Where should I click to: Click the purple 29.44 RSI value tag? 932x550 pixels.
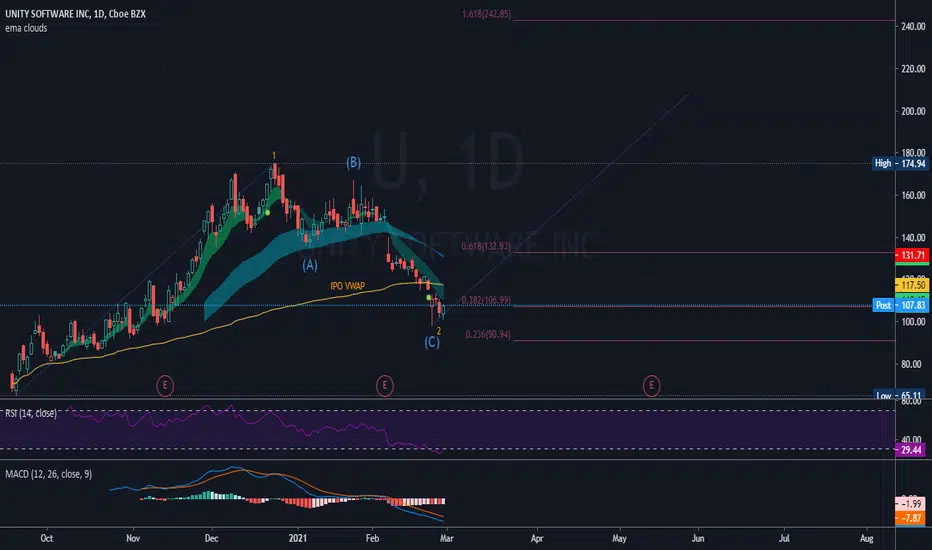911,450
